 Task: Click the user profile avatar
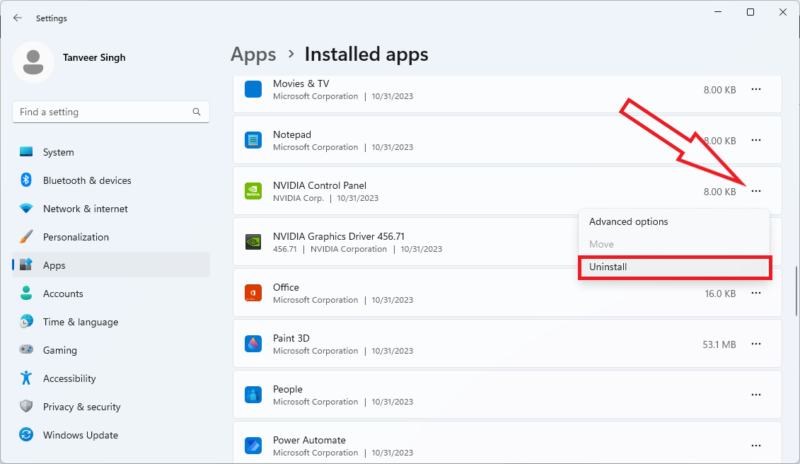click(x=33, y=62)
